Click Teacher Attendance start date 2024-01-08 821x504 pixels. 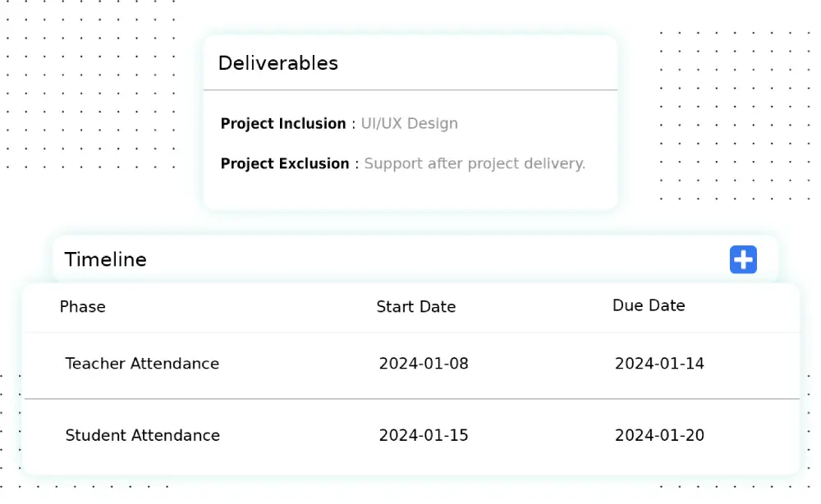(424, 364)
